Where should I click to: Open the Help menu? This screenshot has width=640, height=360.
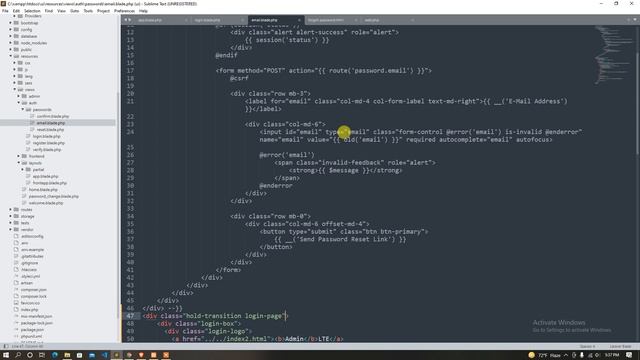tap(143, 11)
